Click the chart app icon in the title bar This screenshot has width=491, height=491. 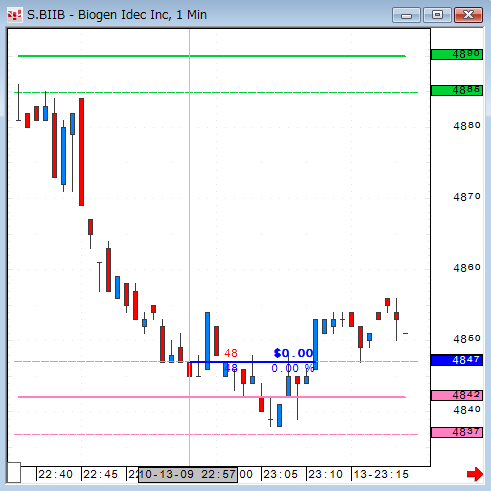(x=14, y=15)
